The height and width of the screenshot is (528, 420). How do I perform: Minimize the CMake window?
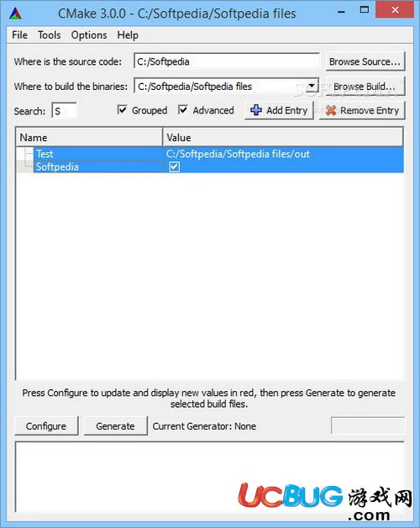point(341,12)
